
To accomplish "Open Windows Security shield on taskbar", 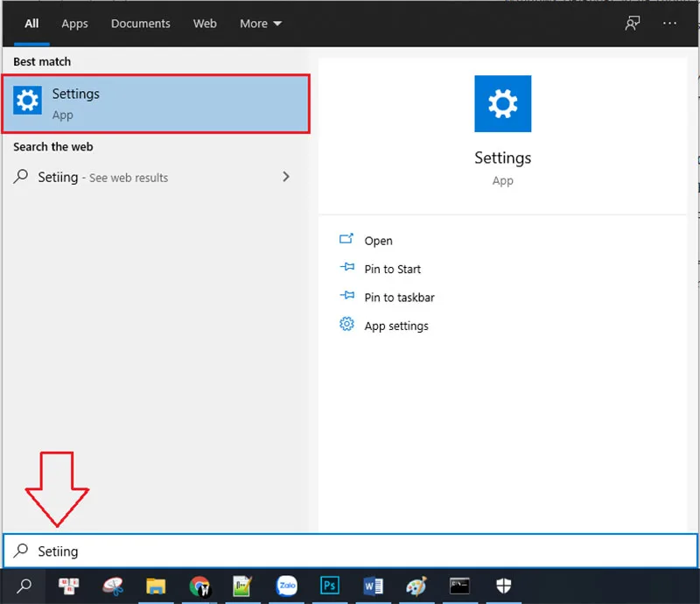I will click(x=504, y=586).
